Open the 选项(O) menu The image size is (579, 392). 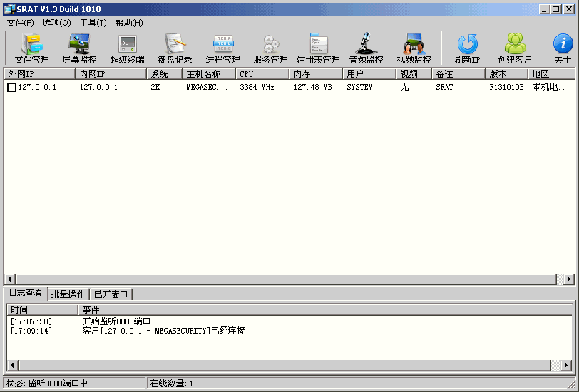(x=56, y=23)
